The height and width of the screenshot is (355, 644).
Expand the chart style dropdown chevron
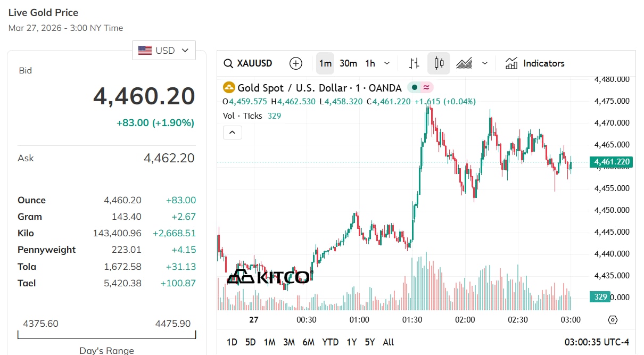pos(485,63)
